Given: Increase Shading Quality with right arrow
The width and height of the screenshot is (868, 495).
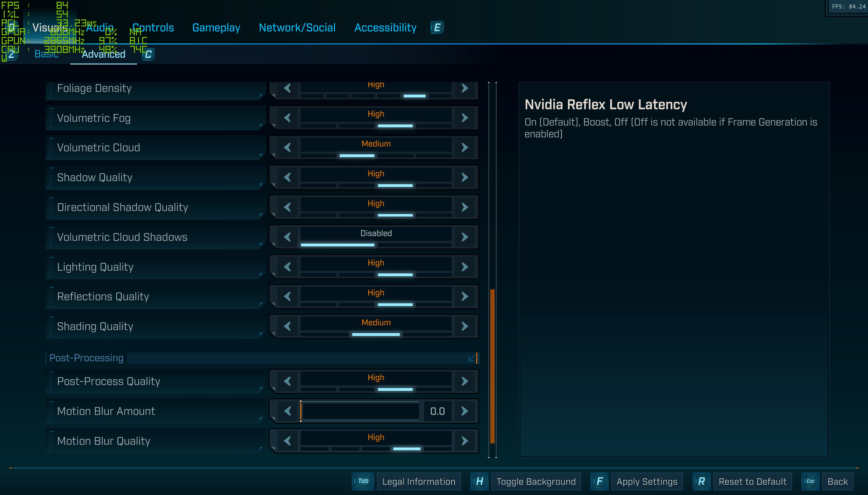Looking at the screenshot, I should (x=465, y=326).
